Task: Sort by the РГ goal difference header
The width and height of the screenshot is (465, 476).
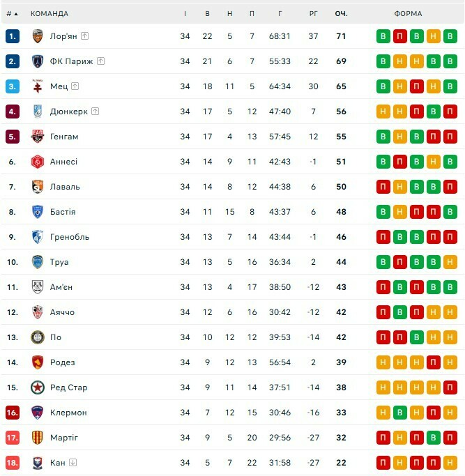Action: [x=314, y=13]
